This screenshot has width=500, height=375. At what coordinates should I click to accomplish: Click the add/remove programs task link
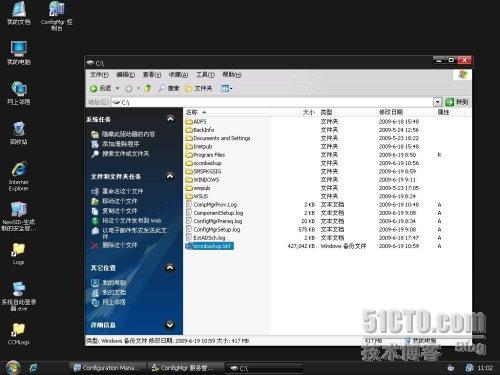tap(120, 144)
